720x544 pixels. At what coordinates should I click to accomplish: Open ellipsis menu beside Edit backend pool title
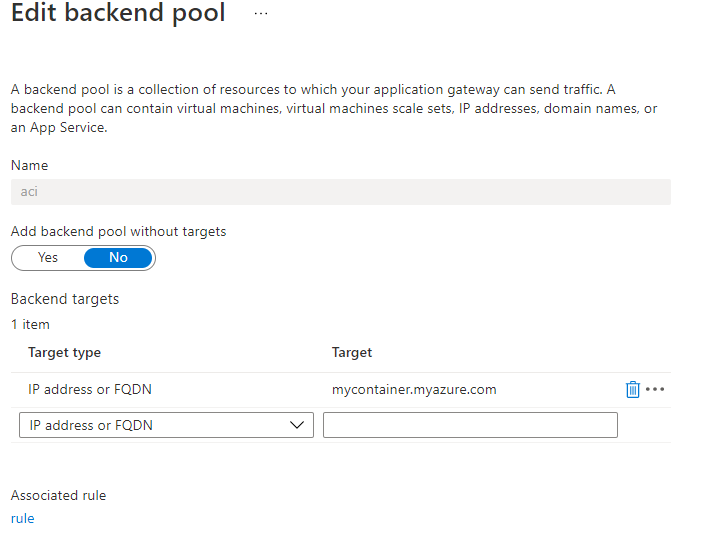pos(261,14)
